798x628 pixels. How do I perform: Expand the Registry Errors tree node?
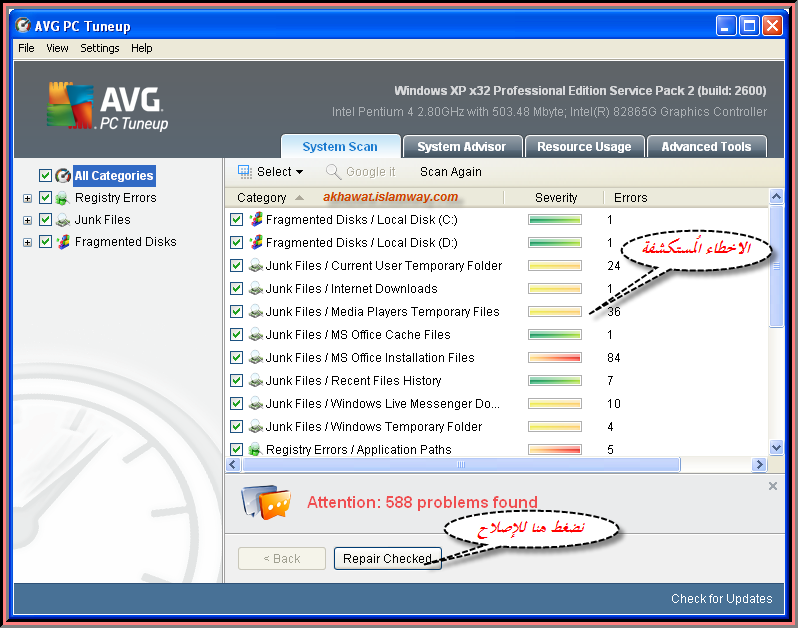(x=27, y=198)
